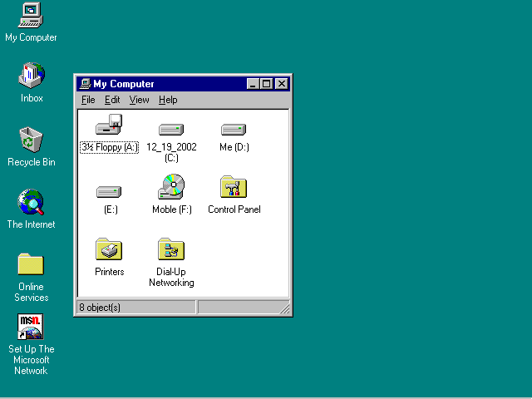The width and height of the screenshot is (532, 399).
Task: Select the (E:) drive icon
Action: (x=109, y=192)
